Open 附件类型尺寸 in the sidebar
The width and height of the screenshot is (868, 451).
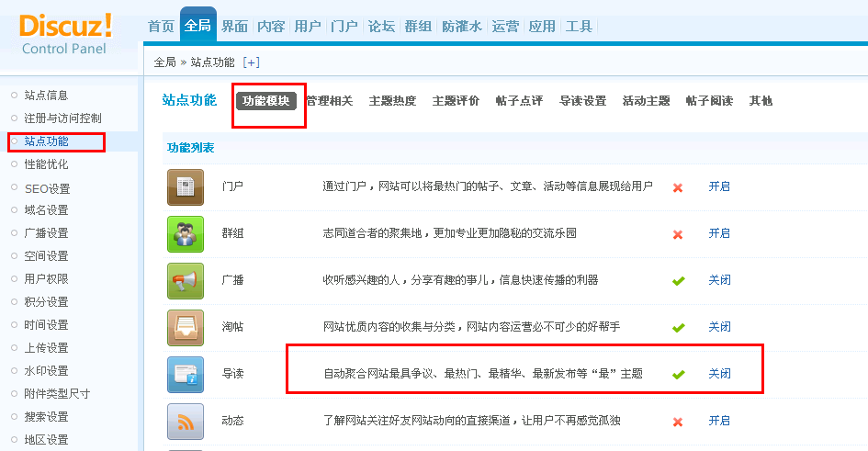[57, 394]
